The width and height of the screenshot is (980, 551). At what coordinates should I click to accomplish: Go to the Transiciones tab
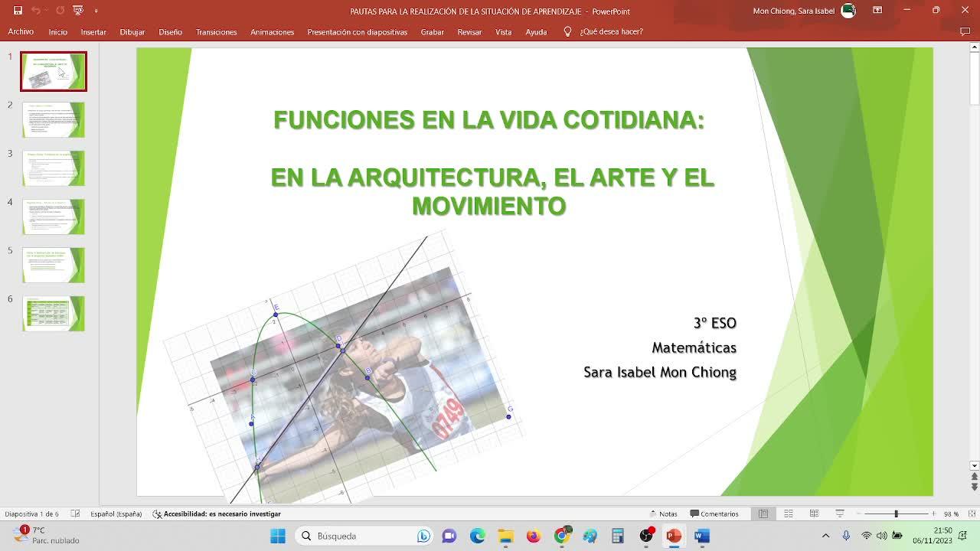[216, 32]
